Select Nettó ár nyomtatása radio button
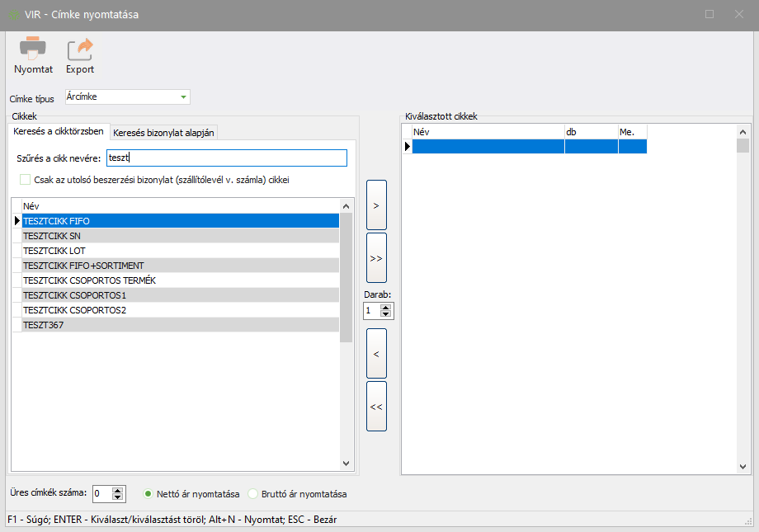759x532 pixels. (x=148, y=494)
